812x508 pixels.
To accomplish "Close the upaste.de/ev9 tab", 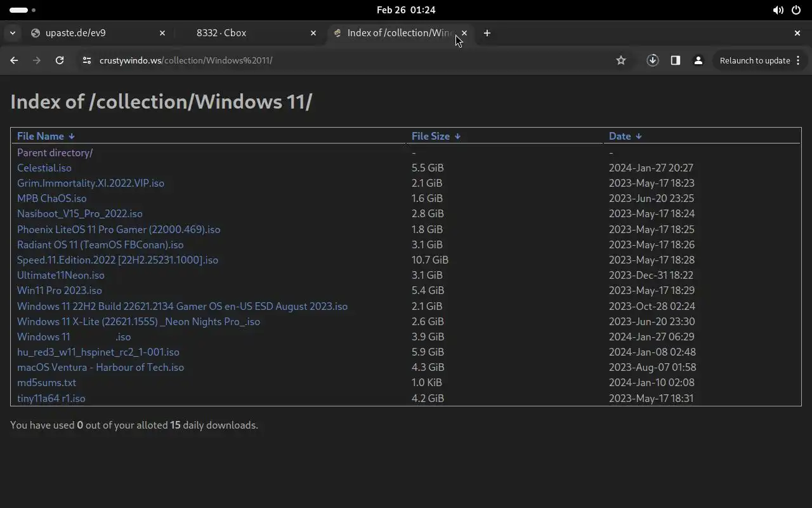I will coord(162,33).
